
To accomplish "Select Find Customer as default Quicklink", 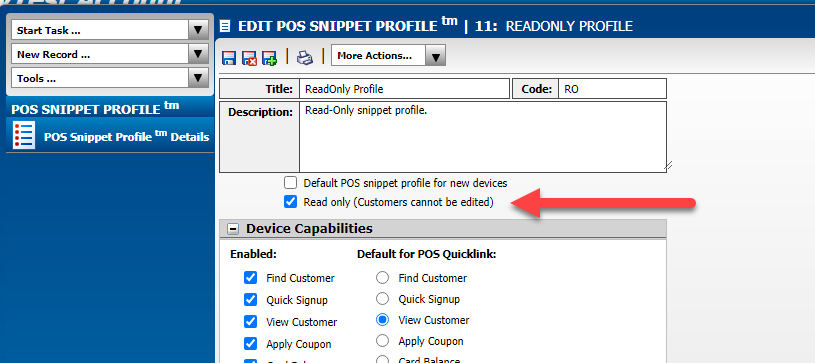I will [x=383, y=278].
